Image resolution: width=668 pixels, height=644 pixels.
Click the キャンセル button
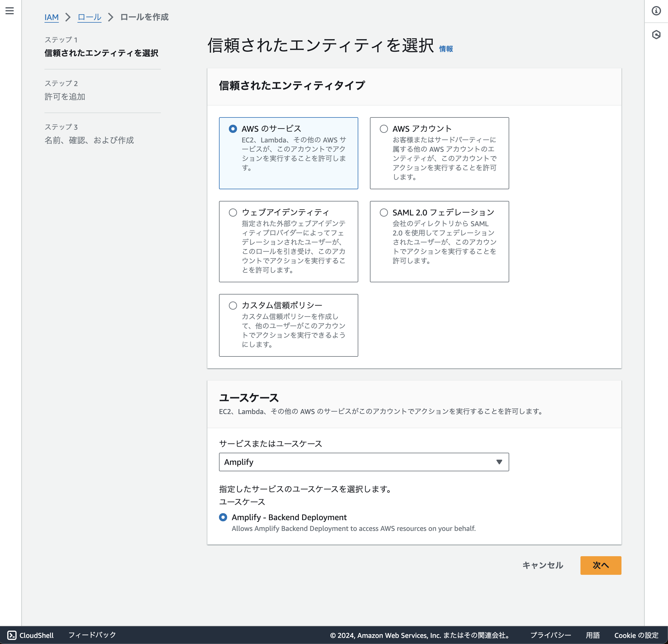[543, 565]
